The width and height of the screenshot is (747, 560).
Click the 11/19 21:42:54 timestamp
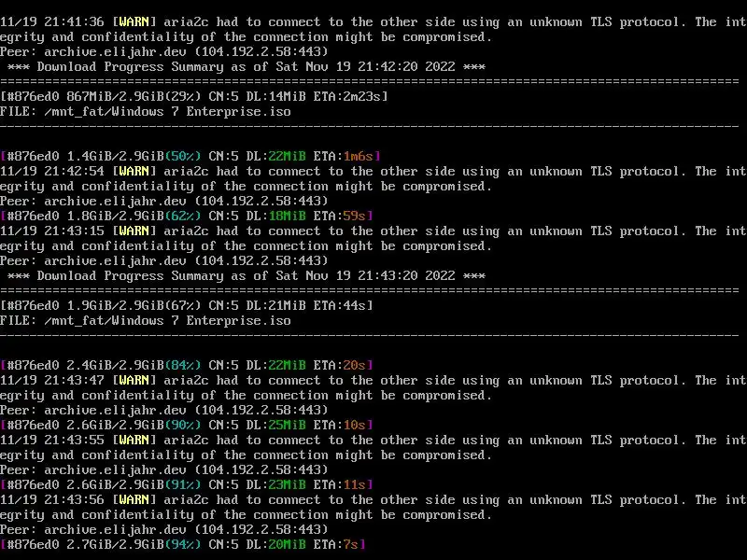click(52, 172)
